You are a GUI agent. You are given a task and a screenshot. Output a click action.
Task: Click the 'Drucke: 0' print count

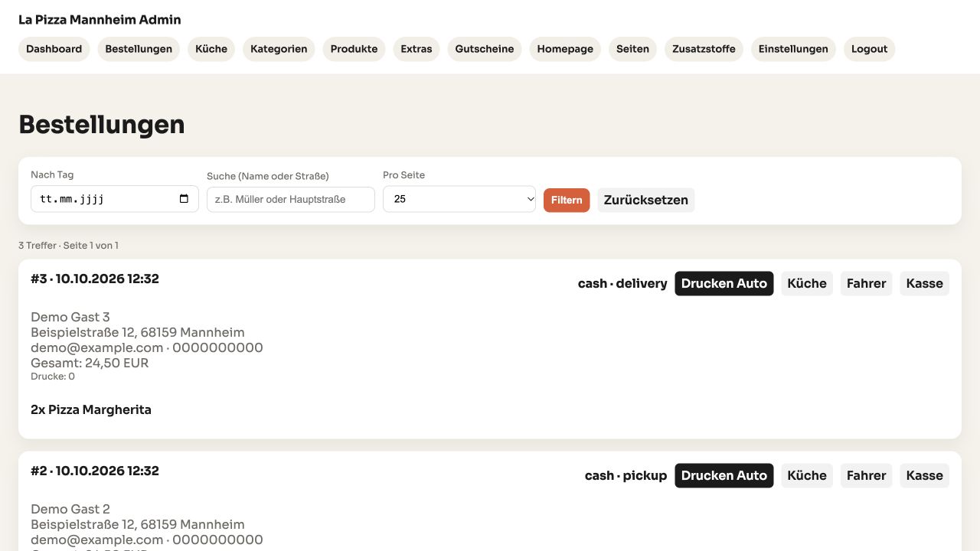click(53, 377)
